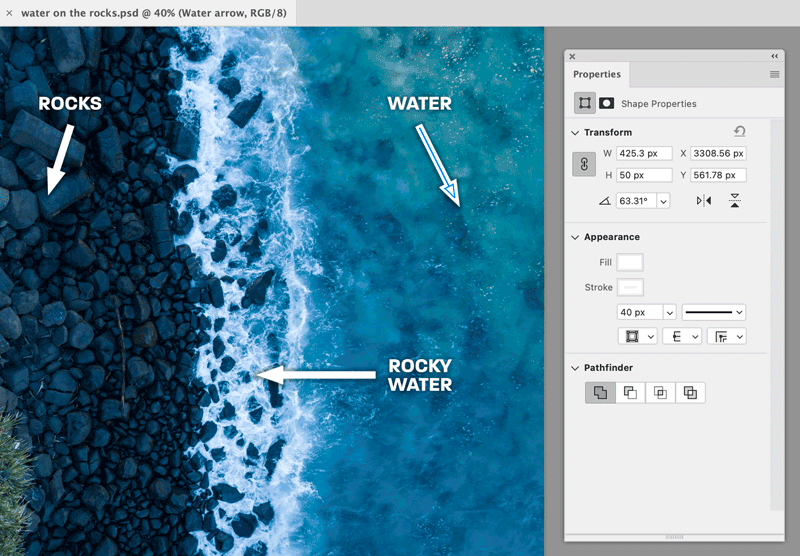Open the Properties panel options menu
The width and height of the screenshot is (800, 556).
coord(774,74)
